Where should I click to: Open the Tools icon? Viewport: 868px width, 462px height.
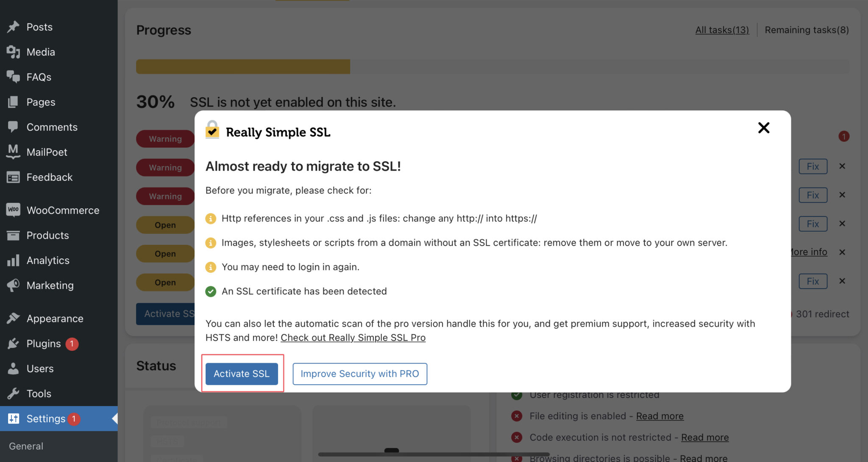coord(14,393)
